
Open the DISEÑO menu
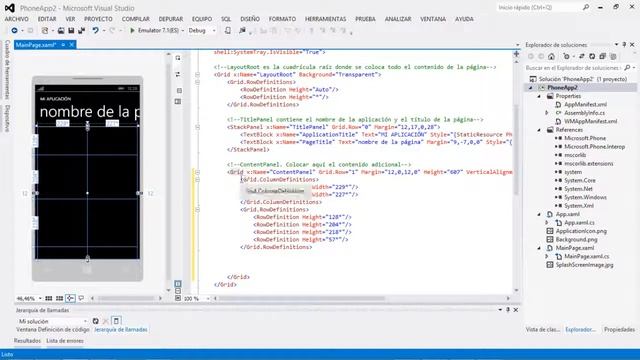250,19
